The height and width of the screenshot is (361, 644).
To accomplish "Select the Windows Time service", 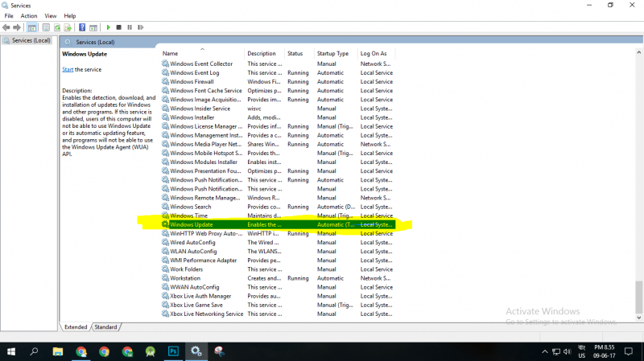I will [278, 215].
